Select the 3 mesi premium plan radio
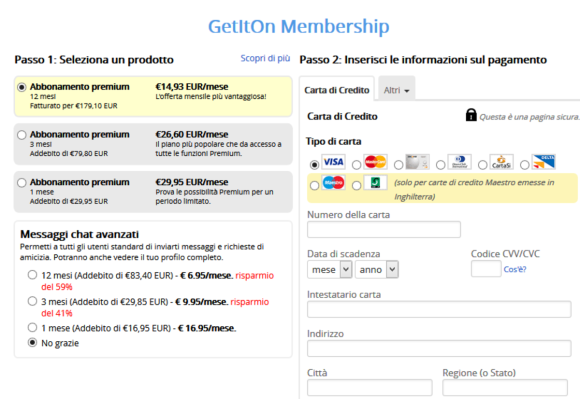The image size is (580, 399). click(22, 135)
